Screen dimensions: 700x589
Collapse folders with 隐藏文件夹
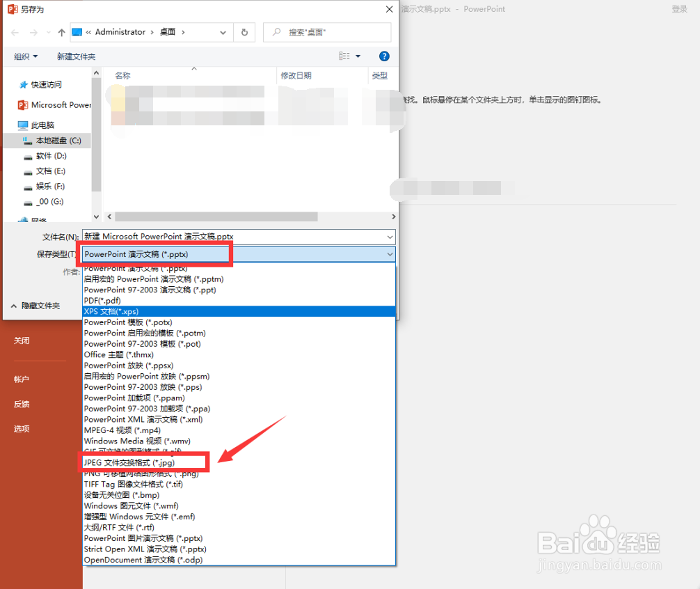(35, 306)
